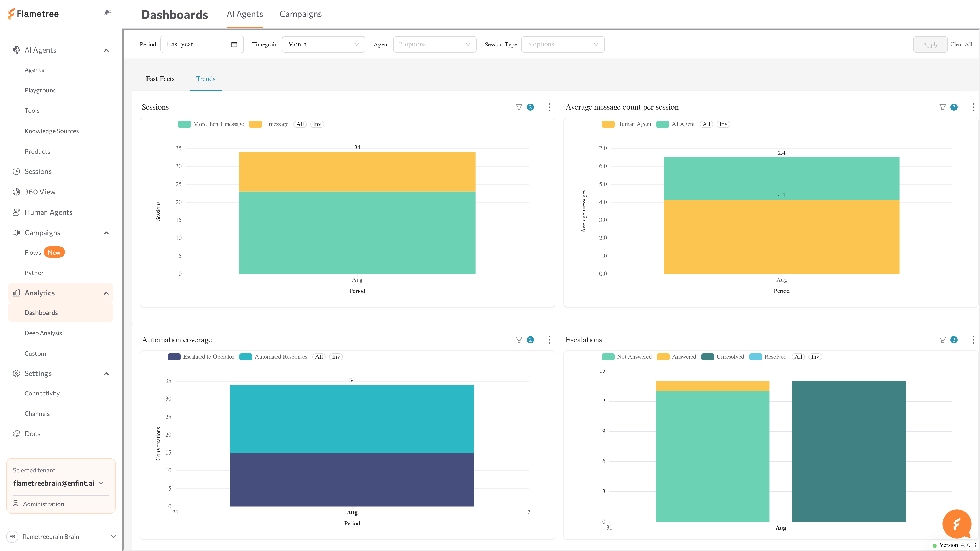Open Automation coverage three-dot menu

pos(550,340)
